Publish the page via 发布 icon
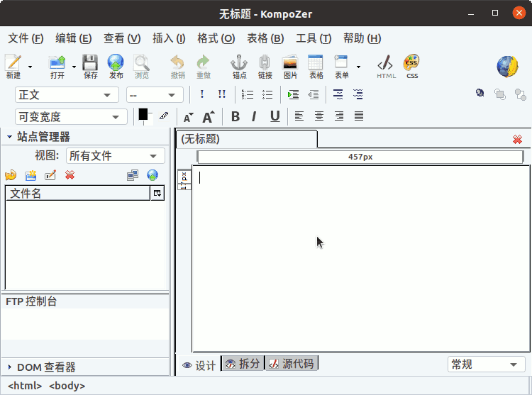532x395 pixels. (116, 67)
